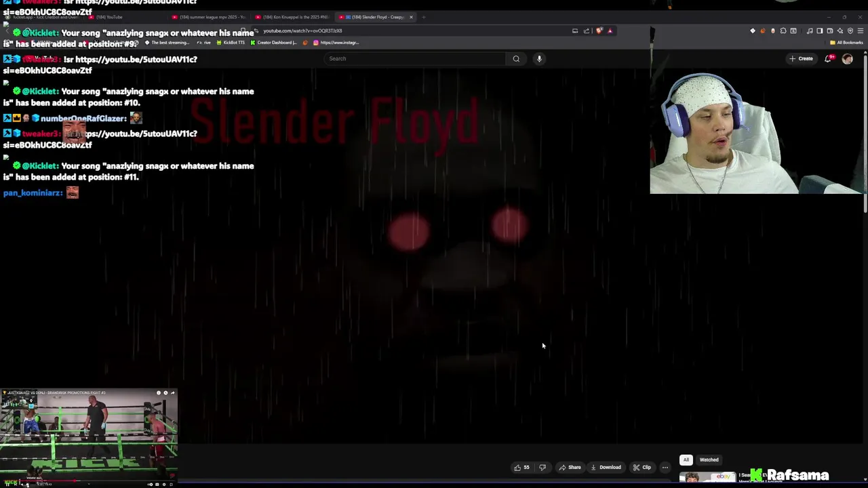Focus the YouTube Search field
This screenshot has height=488, width=868.
coord(415,58)
